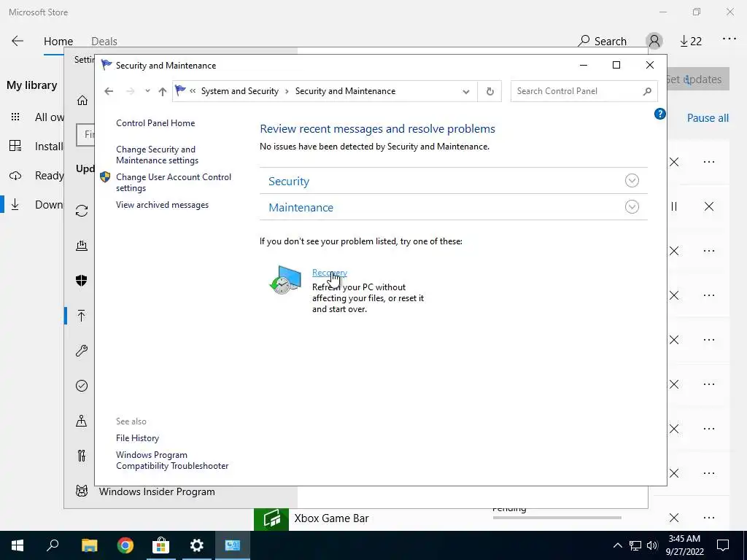This screenshot has width=747, height=560.
Task: Launch File Explorer from taskbar
Action: point(89,545)
